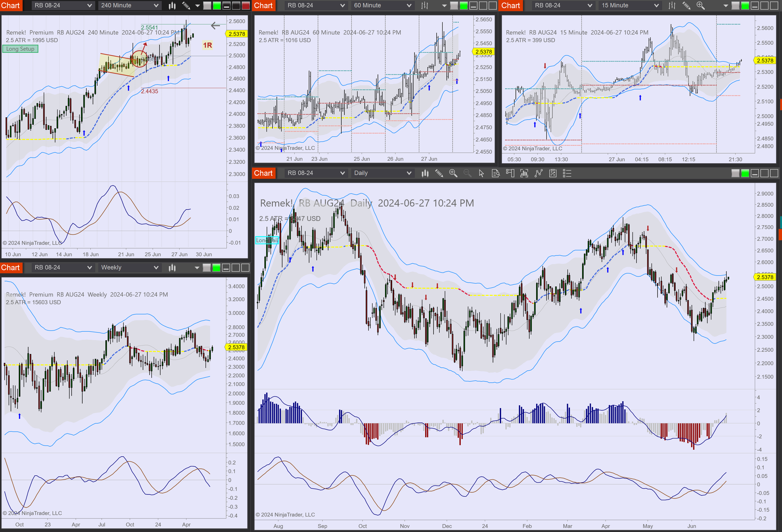Toggle the green status square on the 240 Minute chart

point(217,5)
